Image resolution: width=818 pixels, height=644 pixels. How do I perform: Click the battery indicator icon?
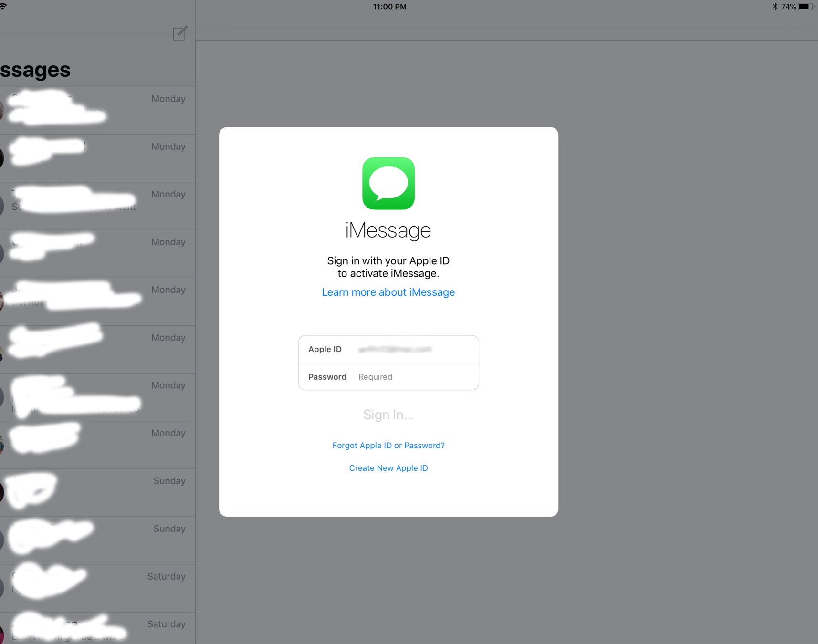coord(806,7)
